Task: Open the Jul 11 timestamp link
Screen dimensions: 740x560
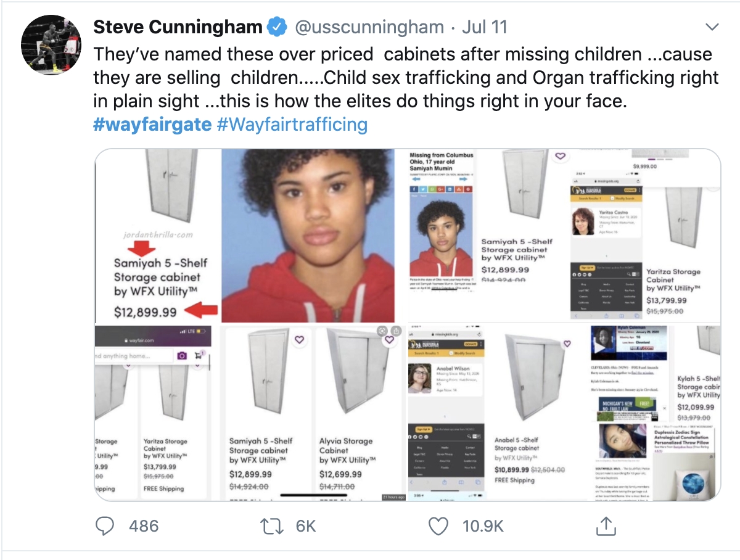Action: click(484, 27)
